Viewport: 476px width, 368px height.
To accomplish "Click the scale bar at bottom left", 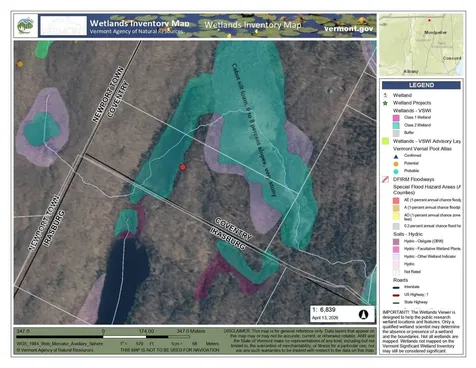I will click(x=103, y=337).
